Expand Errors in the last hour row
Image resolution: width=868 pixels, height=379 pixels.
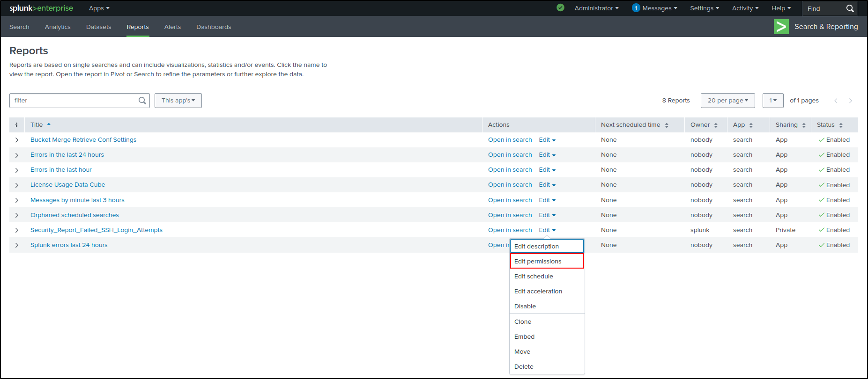pos(17,170)
